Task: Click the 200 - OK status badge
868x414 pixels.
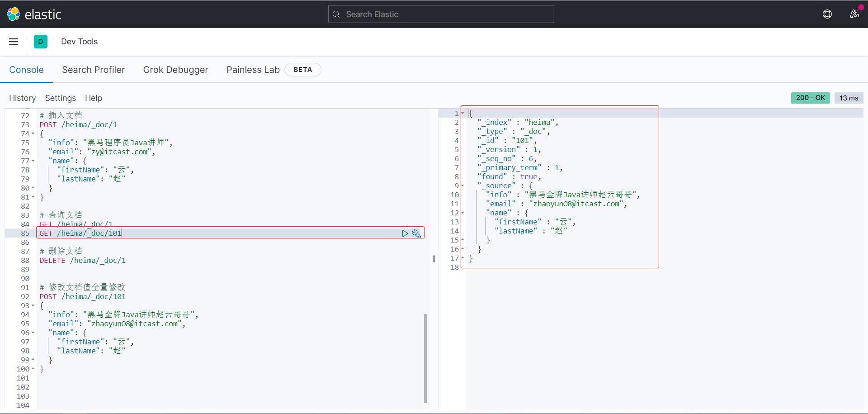Action: [810, 98]
